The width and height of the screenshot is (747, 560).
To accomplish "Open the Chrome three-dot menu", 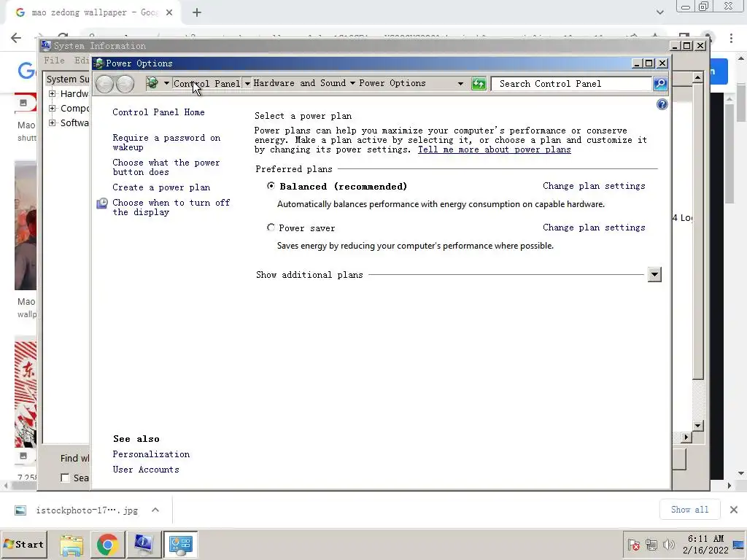I will click(x=731, y=38).
